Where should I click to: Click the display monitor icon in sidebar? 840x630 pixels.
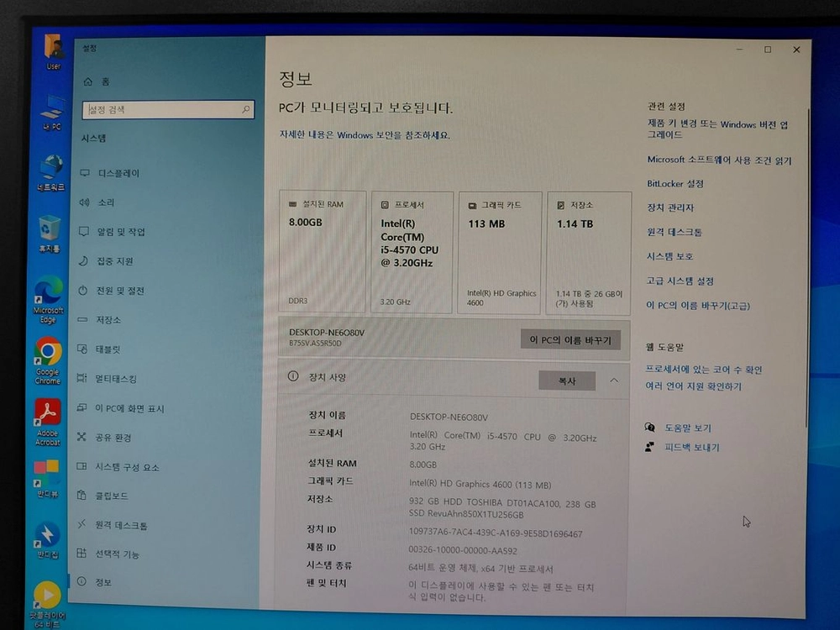coord(85,173)
